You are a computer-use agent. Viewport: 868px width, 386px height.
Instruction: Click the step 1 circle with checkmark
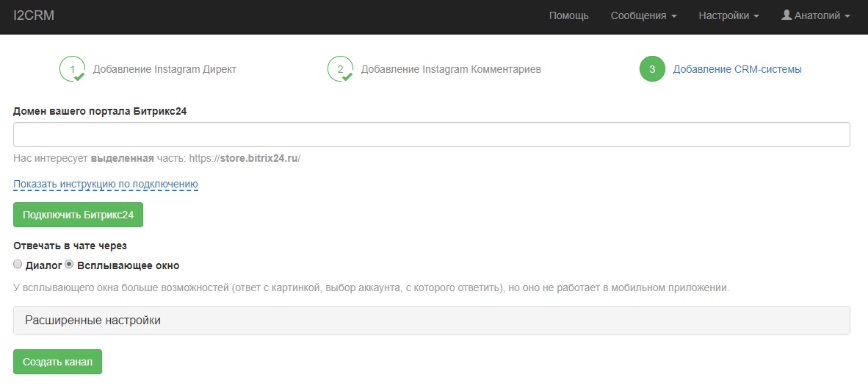click(x=72, y=69)
